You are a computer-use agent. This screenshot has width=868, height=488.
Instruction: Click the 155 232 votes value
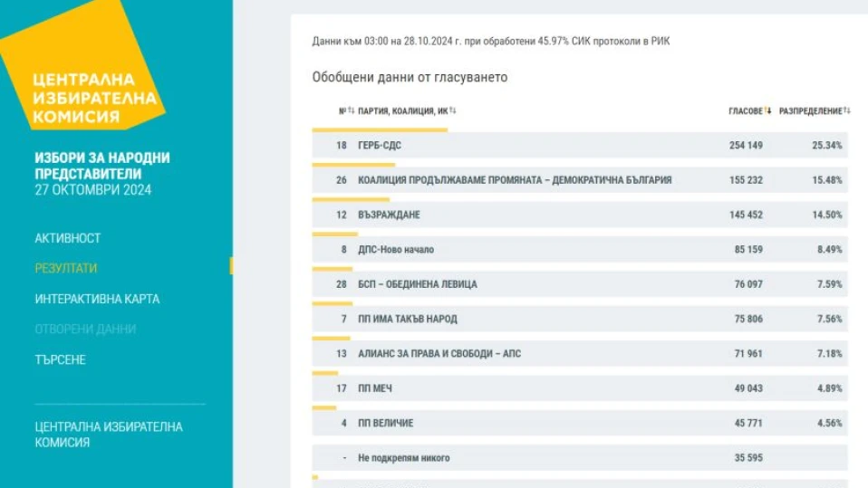pos(746,180)
